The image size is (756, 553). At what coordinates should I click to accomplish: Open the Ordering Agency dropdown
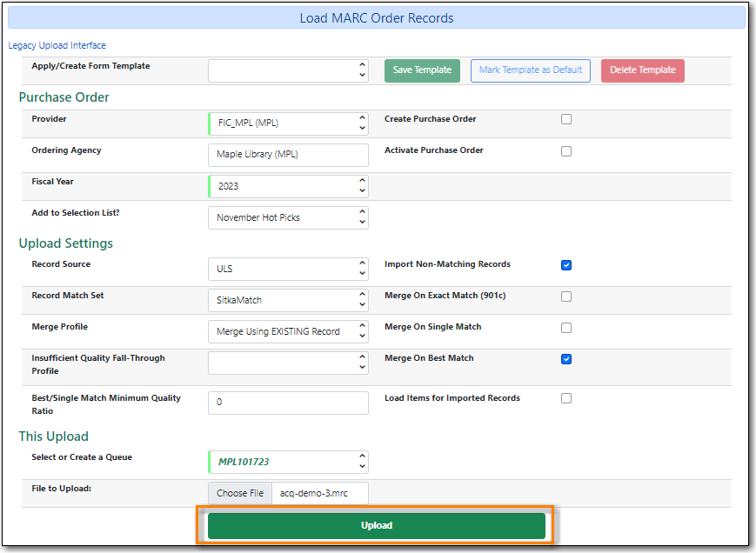tap(287, 155)
